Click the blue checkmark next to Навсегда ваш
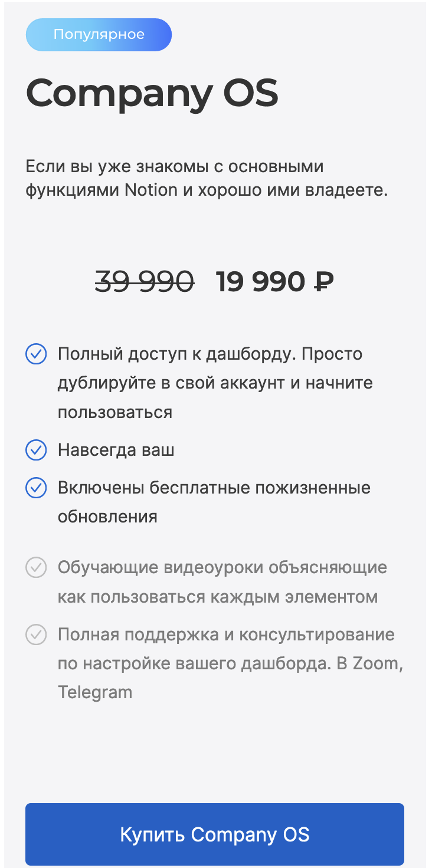The width and height of the screenshot is (432, 868). point(36,451)
